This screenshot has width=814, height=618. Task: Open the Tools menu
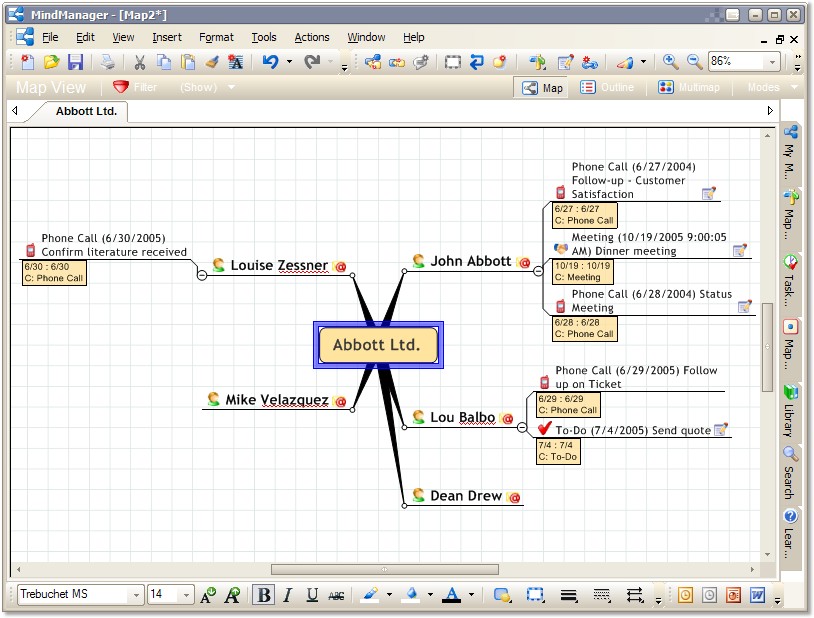[264, 37]
